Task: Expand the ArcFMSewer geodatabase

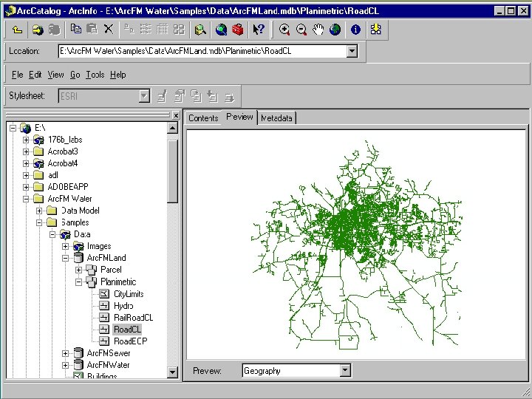Action: (x=65, y=353)
